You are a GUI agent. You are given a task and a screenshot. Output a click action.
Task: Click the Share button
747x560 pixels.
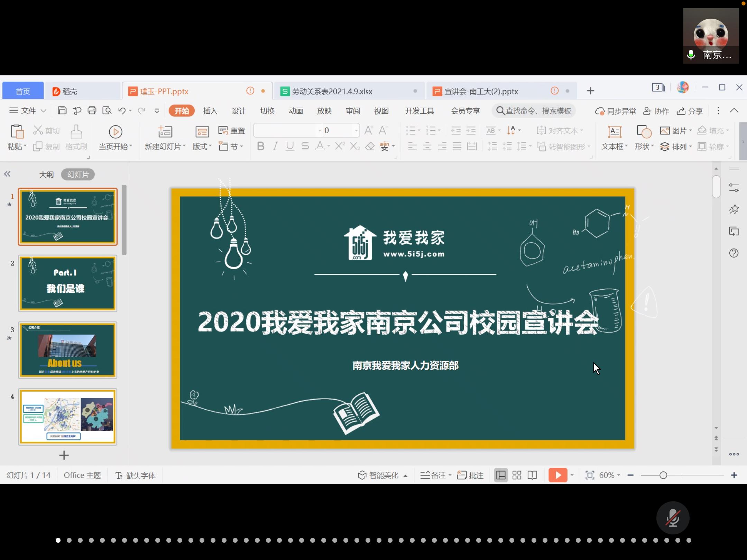click(690, 111)
